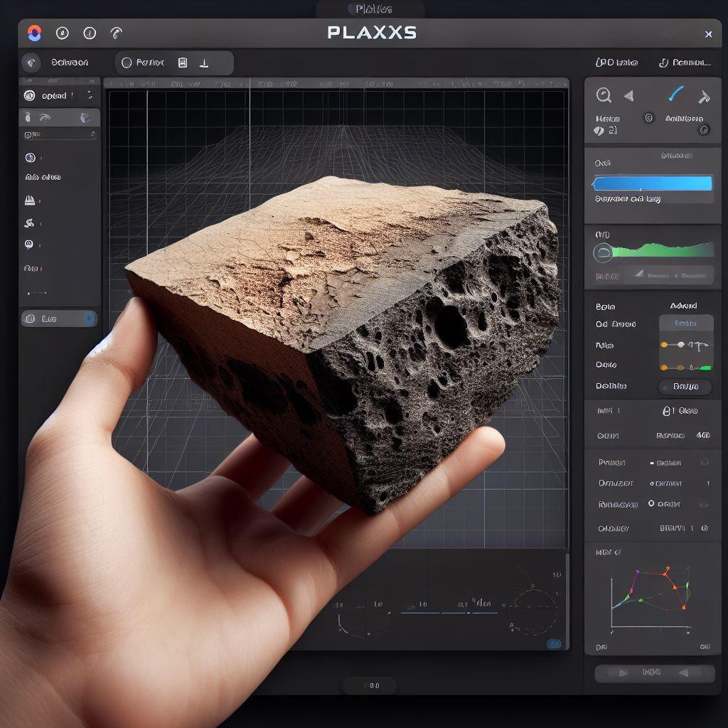Click the play arrow in the bottom right bar
This screenshot has height=728, width=728.
coord(623,673)
